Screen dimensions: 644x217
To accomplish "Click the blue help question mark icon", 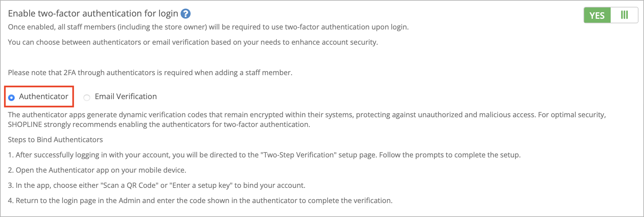I will tap(185, 14).
